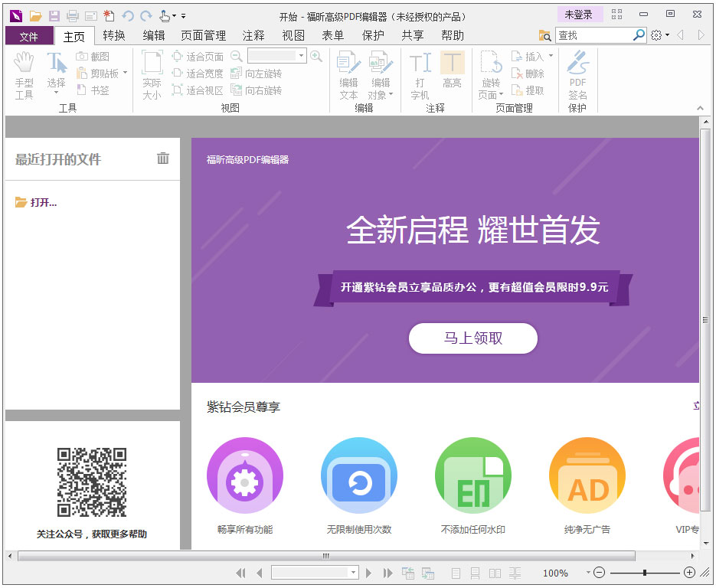Click the Snapshot (截图) tool
The width and height of the screenshot is (716, 588).
pos(93,57)
